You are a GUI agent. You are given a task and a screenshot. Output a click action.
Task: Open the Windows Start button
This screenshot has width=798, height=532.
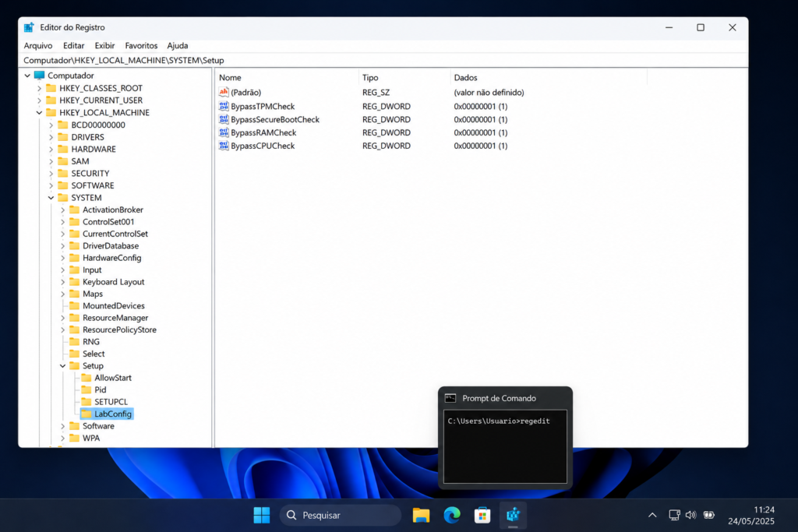pos(262,515)
